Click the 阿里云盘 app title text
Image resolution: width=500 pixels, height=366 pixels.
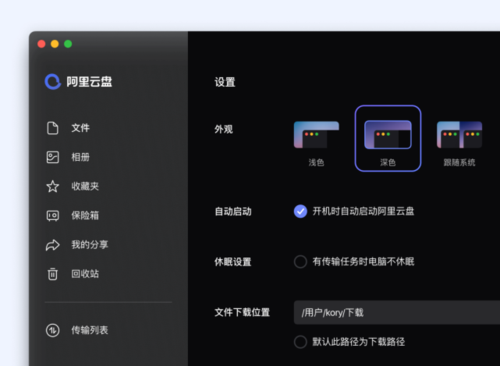[x=89, y=82]
